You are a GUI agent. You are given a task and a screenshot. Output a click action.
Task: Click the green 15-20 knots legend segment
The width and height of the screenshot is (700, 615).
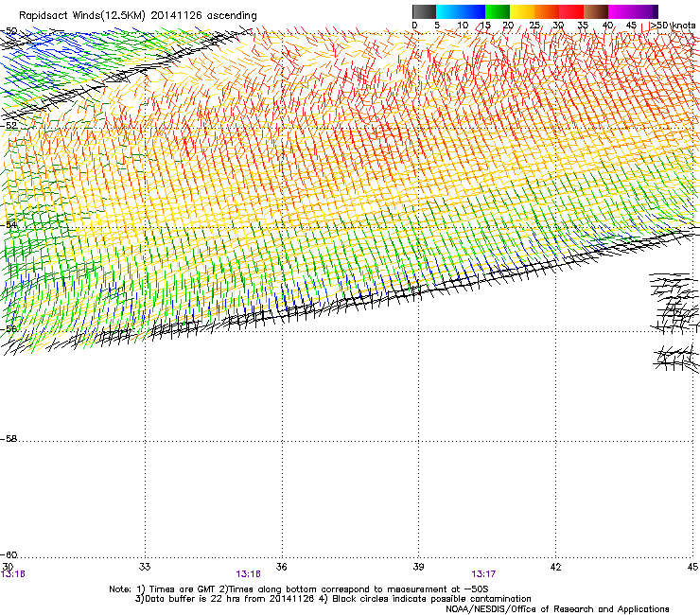498,11
